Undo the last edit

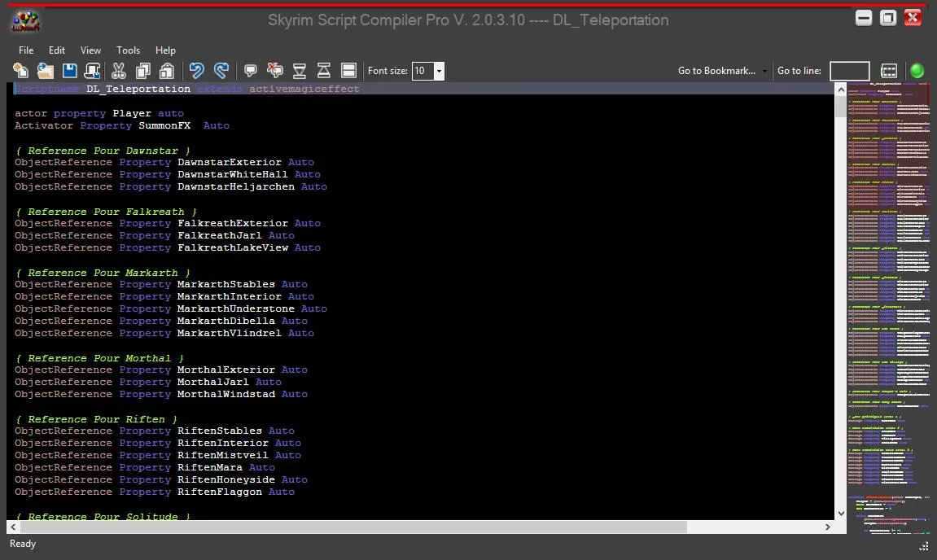pos(197,71)
